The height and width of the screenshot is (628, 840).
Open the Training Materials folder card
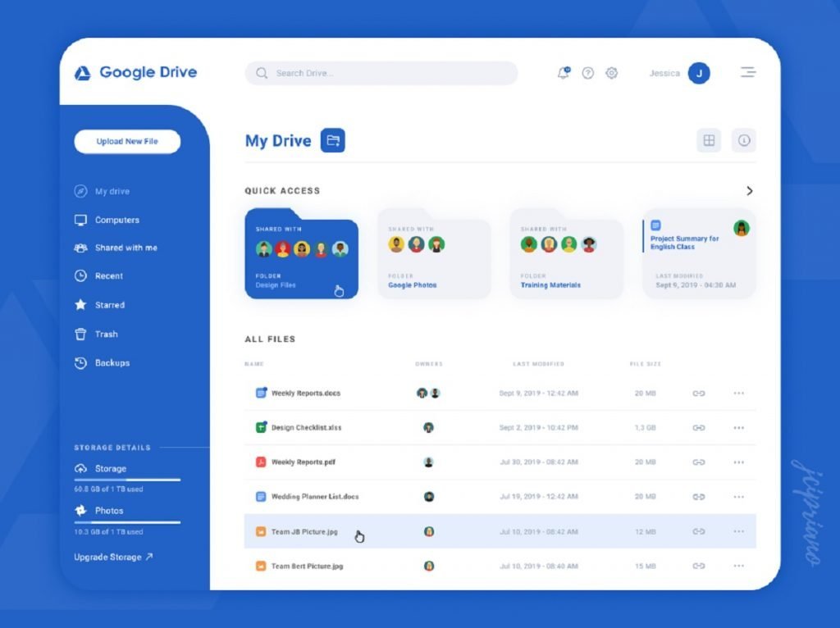[x=566, y=254]
